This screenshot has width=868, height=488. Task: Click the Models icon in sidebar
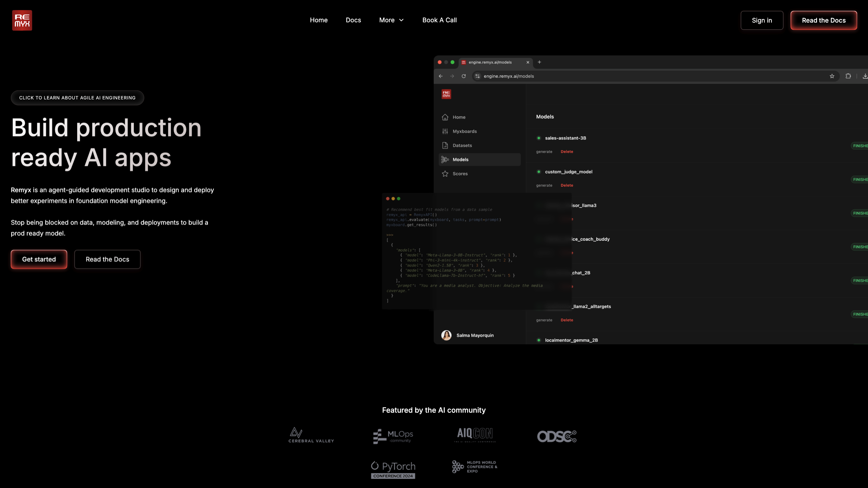445,160
